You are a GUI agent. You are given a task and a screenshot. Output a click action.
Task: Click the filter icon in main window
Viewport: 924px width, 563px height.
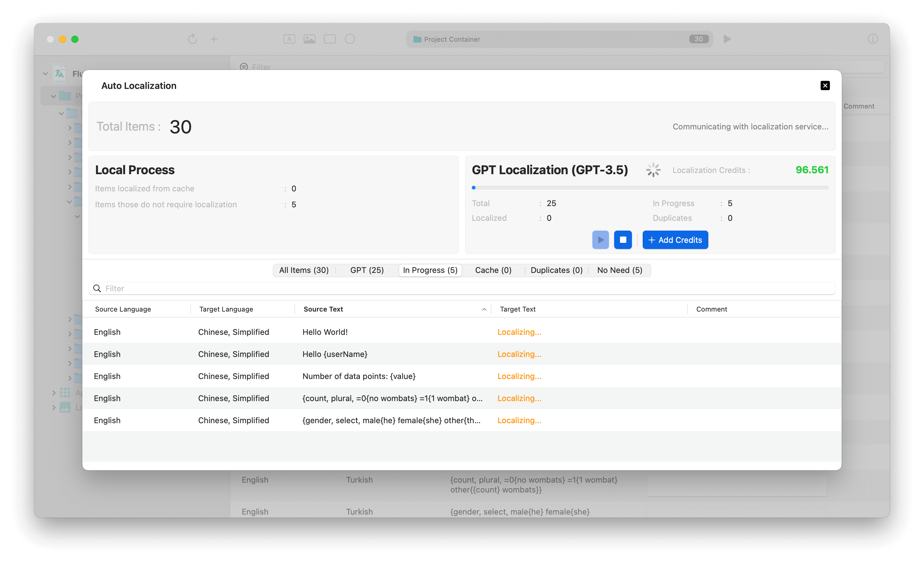pyautogui.click(x=244, y=67)
